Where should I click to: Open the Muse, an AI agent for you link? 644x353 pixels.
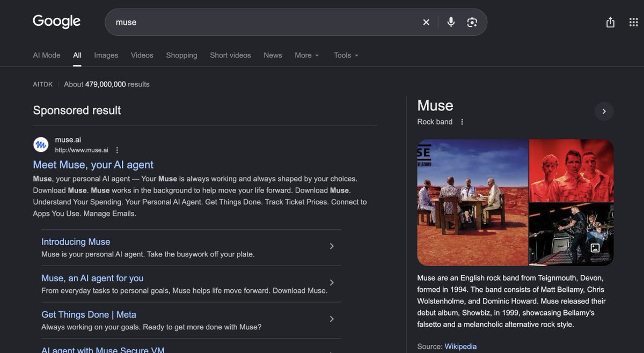92,278
